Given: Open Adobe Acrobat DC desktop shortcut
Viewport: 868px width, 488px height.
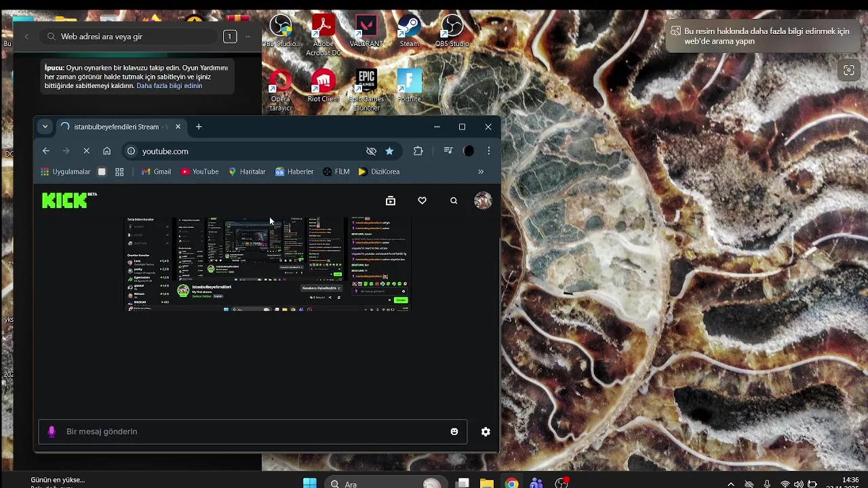Looking at the screenshot, I should coord(323,35).
